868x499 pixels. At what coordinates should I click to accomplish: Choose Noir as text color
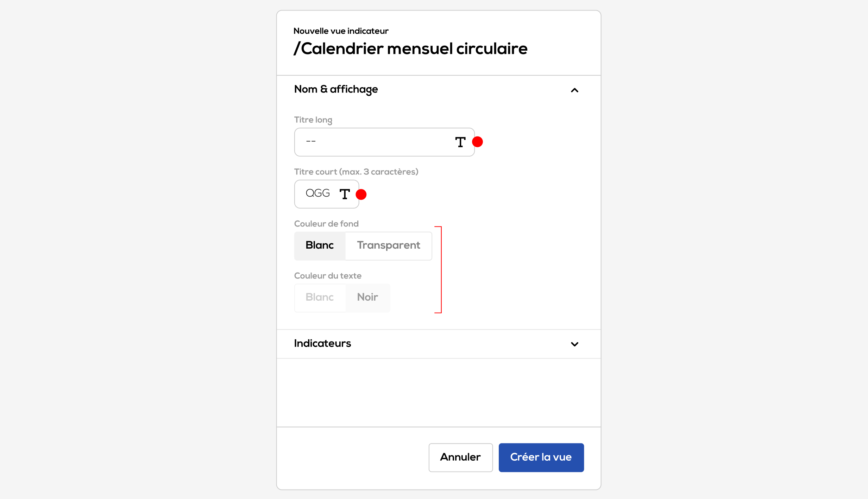tap(367, 298)
